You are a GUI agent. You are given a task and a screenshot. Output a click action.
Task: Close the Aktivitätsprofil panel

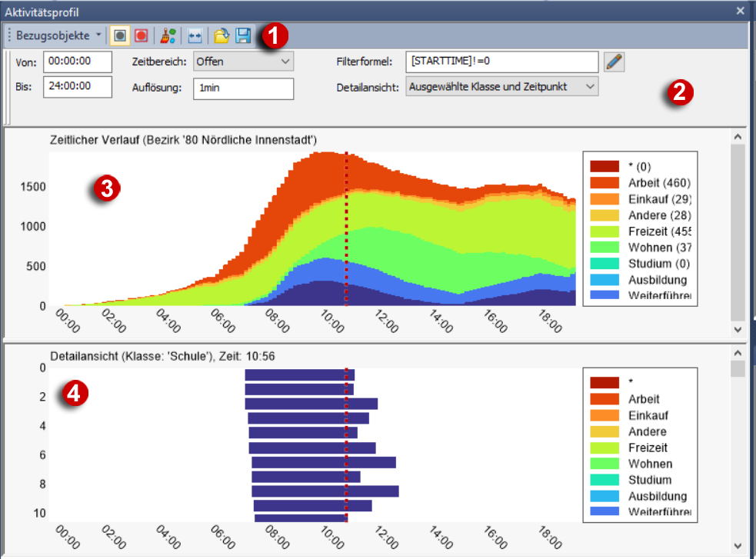(740, 11)
